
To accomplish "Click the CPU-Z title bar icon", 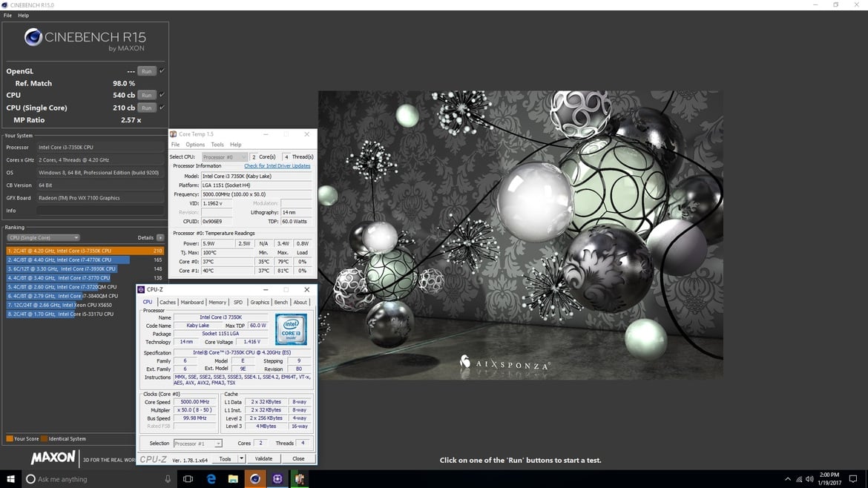I will 141,290.
